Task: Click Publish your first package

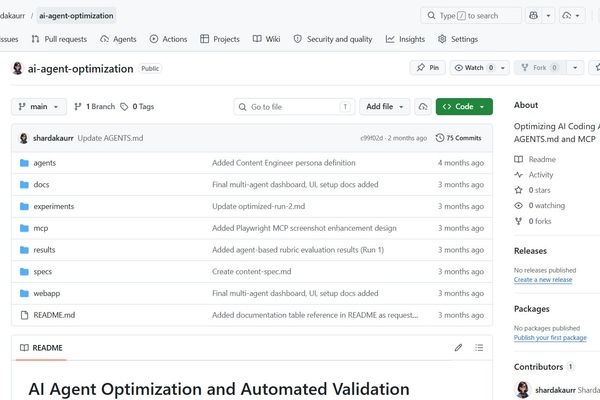Action: point(550,338)
